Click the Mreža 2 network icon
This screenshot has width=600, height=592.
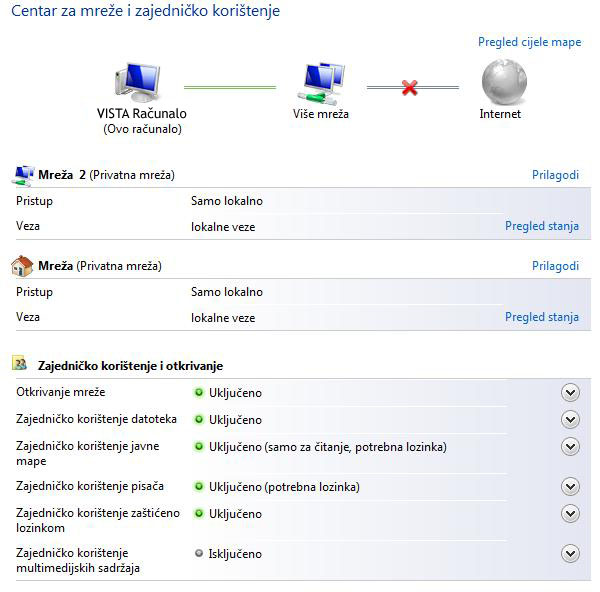pos(22,175)
